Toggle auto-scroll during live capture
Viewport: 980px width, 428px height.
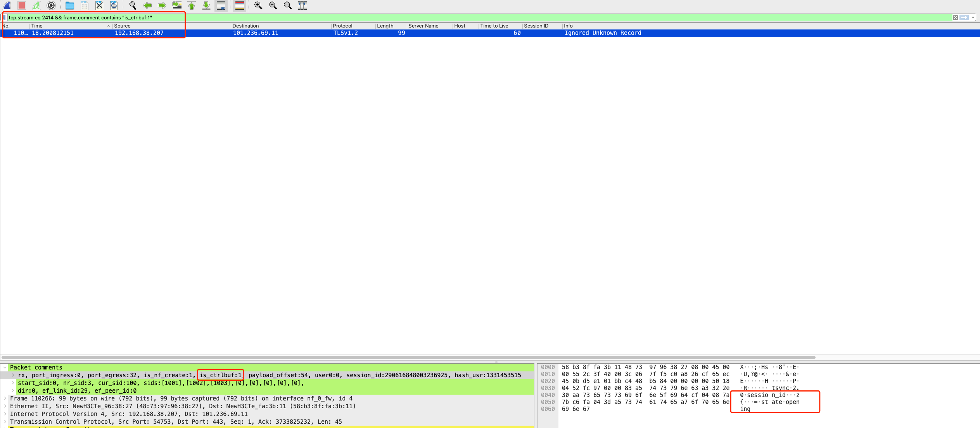221,5
